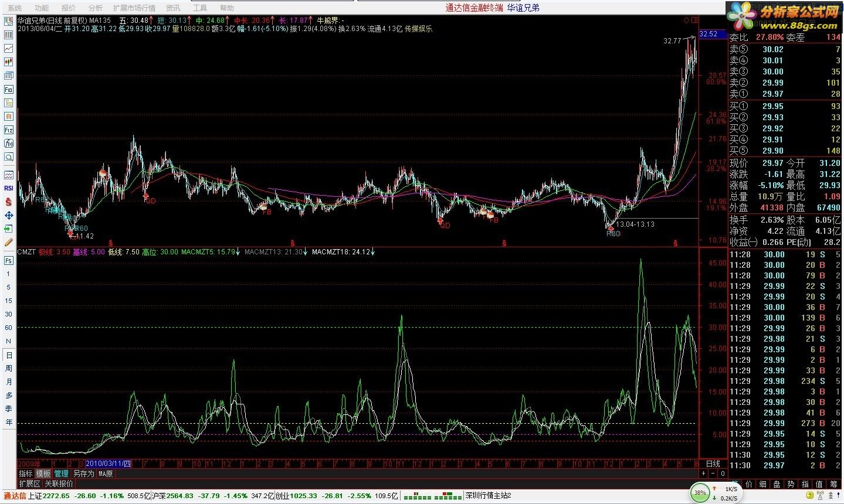Open the 帮助 menu
The image size is (844, 504).
pyautogui.click(x=226, y=8)
